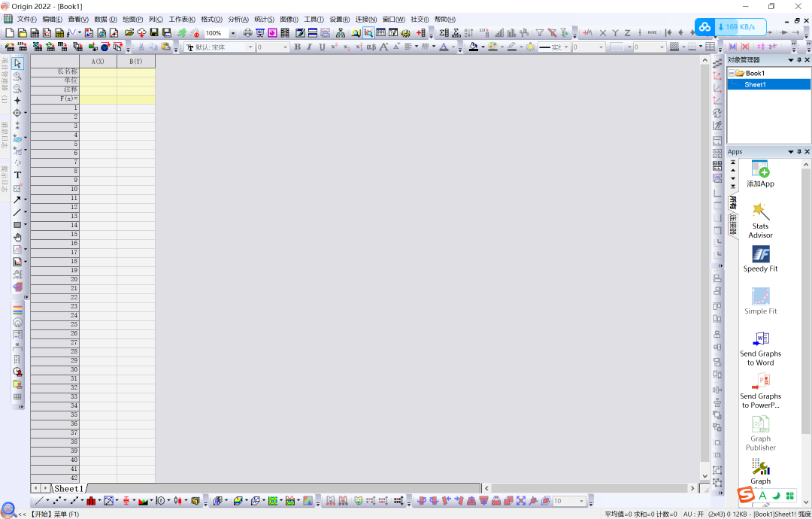Open the zoom level 100% dropdown

click(x=232, y=33)
